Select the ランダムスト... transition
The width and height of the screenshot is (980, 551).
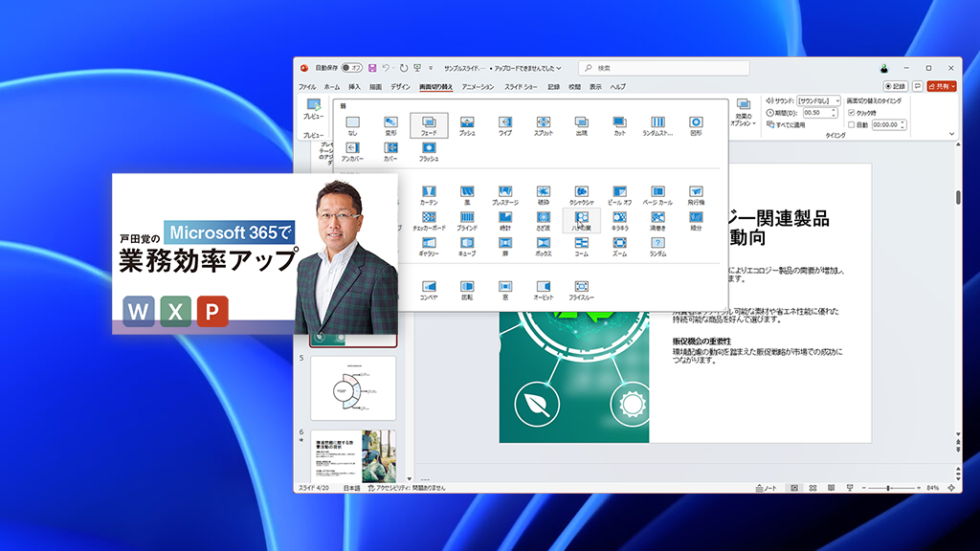point(657,125)
